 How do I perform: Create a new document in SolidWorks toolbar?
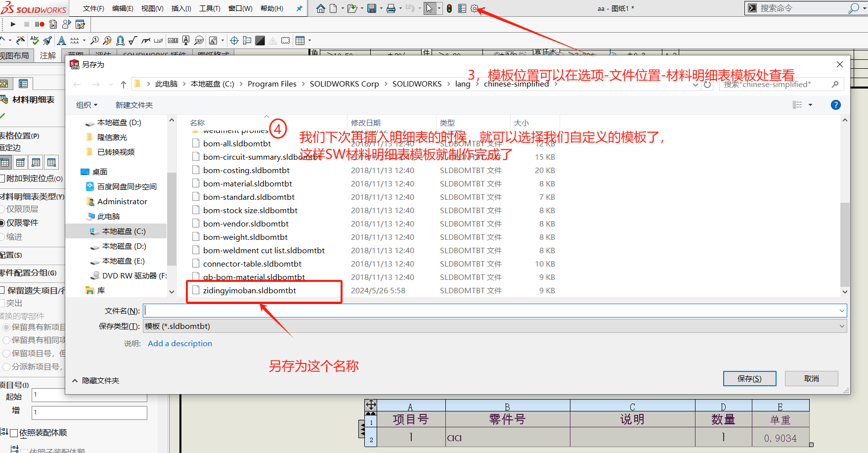[x=333, y=8]
